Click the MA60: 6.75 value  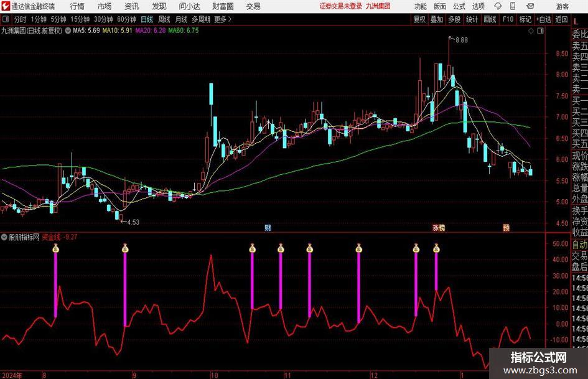184,30
